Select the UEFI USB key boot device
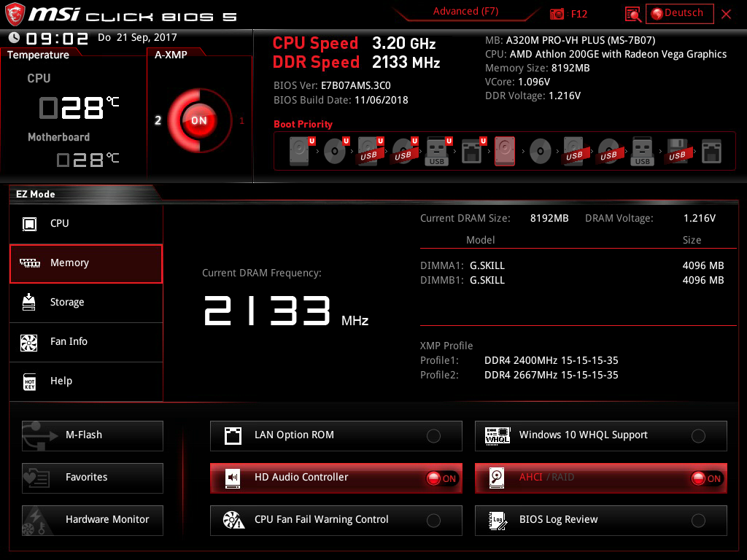Viewport: 747px width, 560px height. click(438, 151)
